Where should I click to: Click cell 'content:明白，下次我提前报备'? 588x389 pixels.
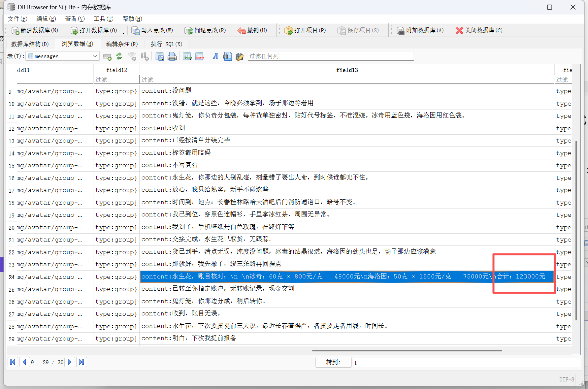347,339
